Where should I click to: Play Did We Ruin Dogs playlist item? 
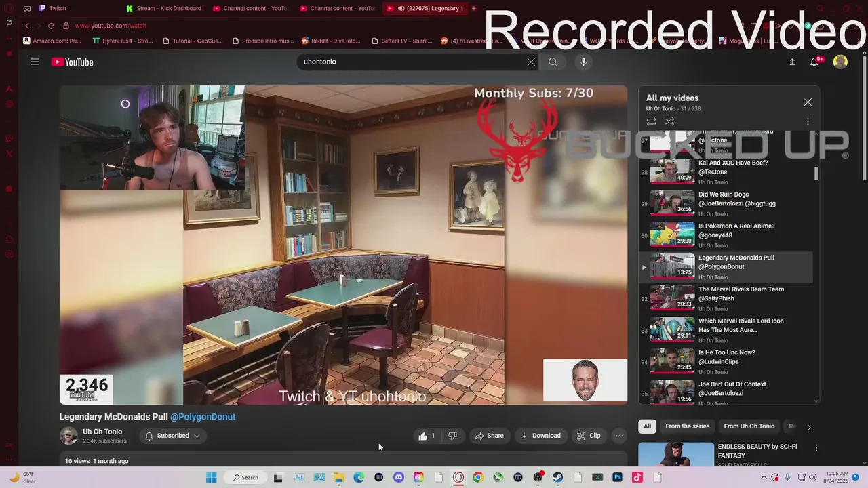(726, 204)
